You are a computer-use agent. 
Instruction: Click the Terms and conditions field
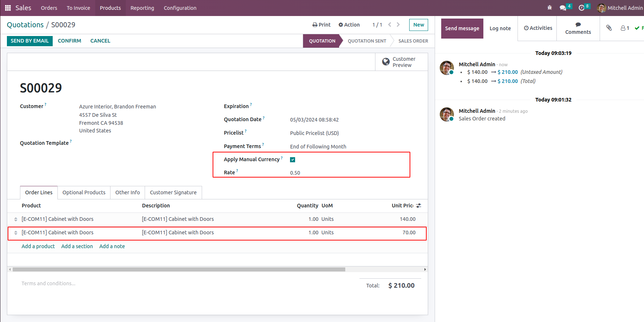click(x=48, y=283)
